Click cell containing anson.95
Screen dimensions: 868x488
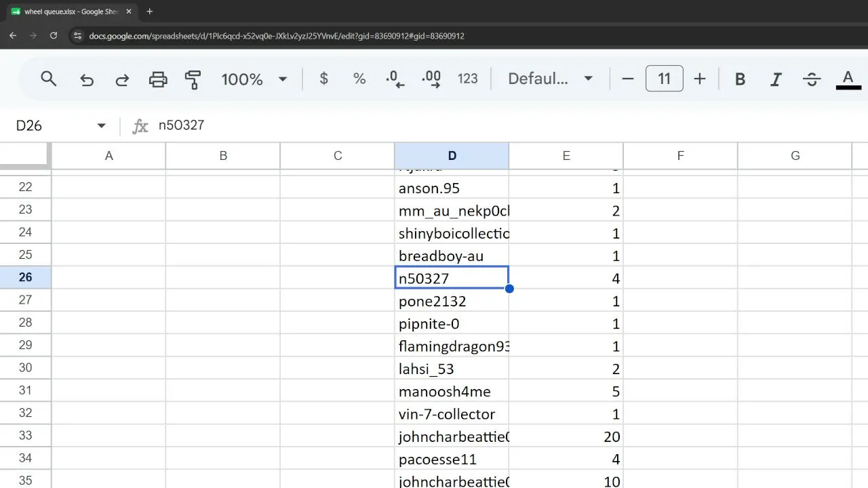[452, 188]
